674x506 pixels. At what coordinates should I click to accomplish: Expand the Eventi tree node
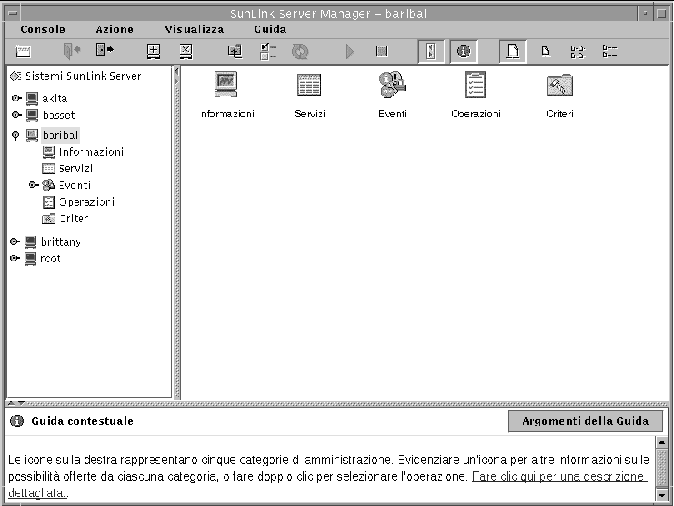[x=34, y=185]
